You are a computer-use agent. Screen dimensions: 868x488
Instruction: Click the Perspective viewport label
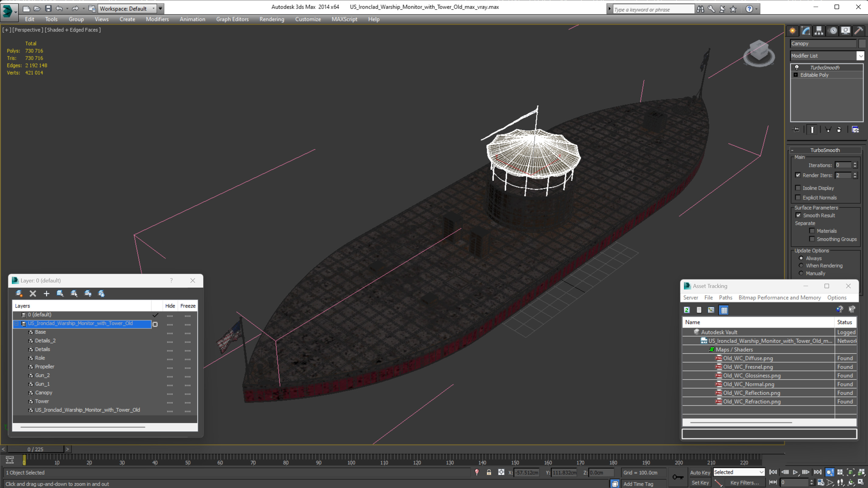28,29
